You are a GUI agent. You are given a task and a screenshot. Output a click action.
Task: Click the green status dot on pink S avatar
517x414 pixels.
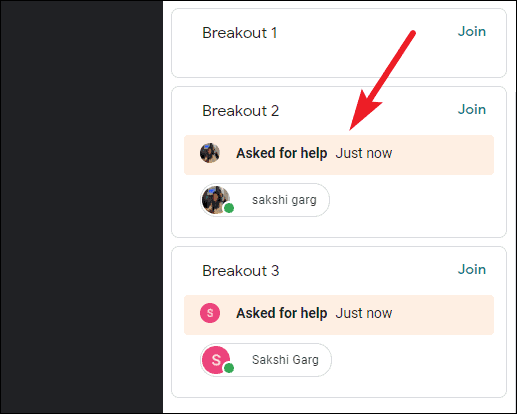point(229,368)
